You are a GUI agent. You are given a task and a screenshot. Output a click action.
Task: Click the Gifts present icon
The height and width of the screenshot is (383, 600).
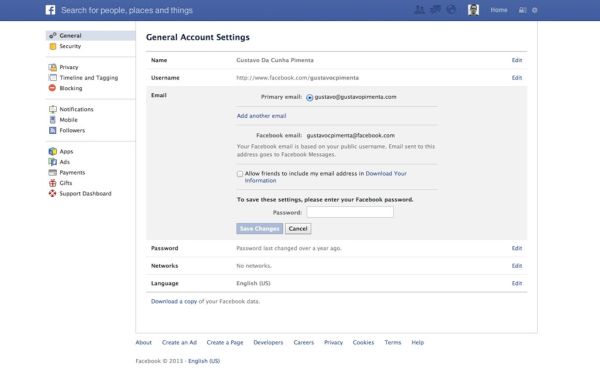point(53,183)
